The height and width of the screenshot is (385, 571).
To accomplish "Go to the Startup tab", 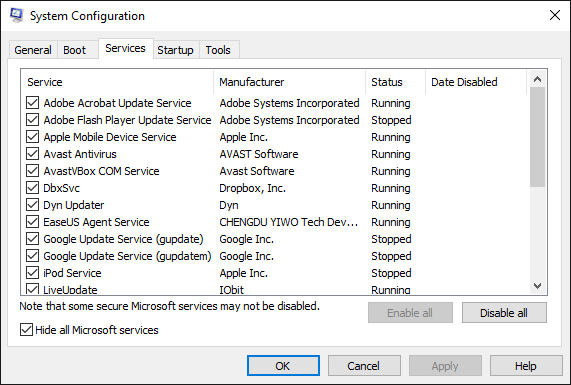I will pyautogui.click(x=175, y=50).
